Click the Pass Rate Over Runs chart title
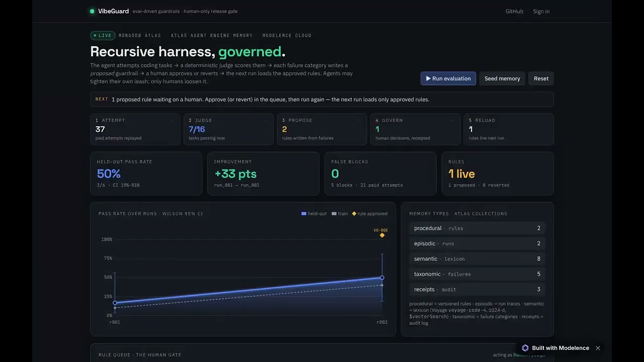Viewport: 644px width, 362px height. pyautogui.click(x=151, y=214)
